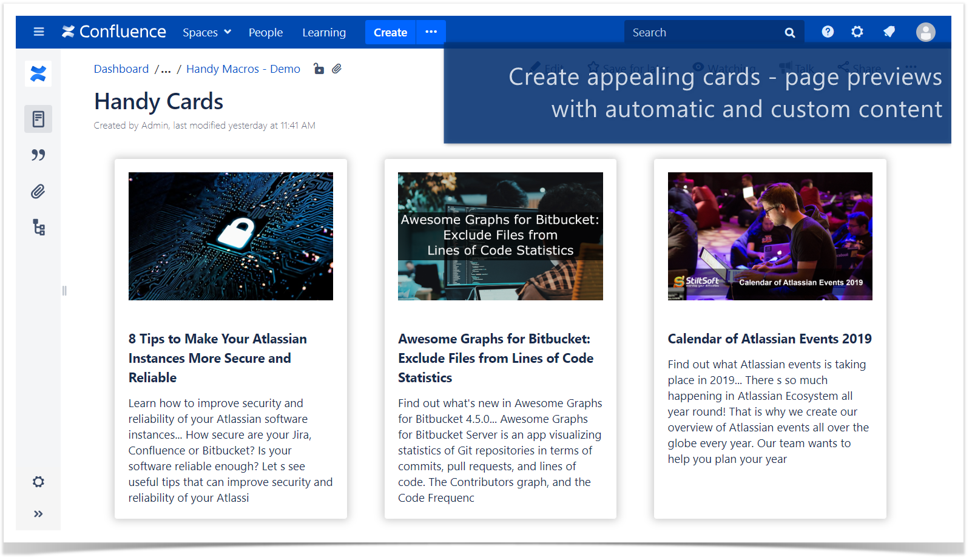
Task: Click the last modified yesterday link
Action: coord(244,126)
